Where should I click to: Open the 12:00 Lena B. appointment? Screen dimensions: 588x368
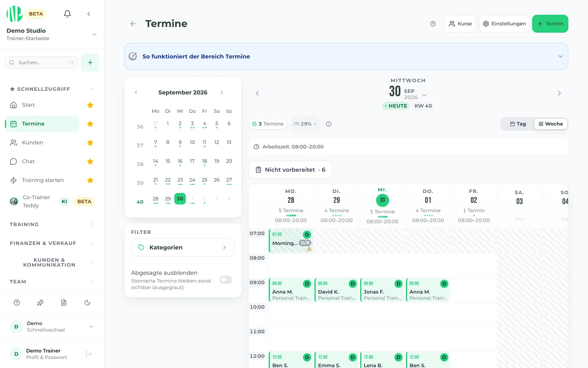click(x=382, y=360)
